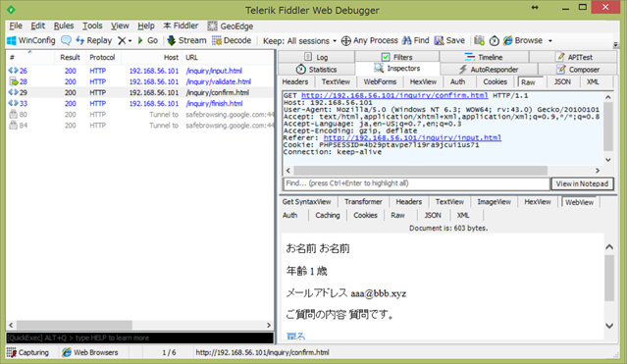Click the Find text input field
The image size is (627, 364).
pos(416,183)
